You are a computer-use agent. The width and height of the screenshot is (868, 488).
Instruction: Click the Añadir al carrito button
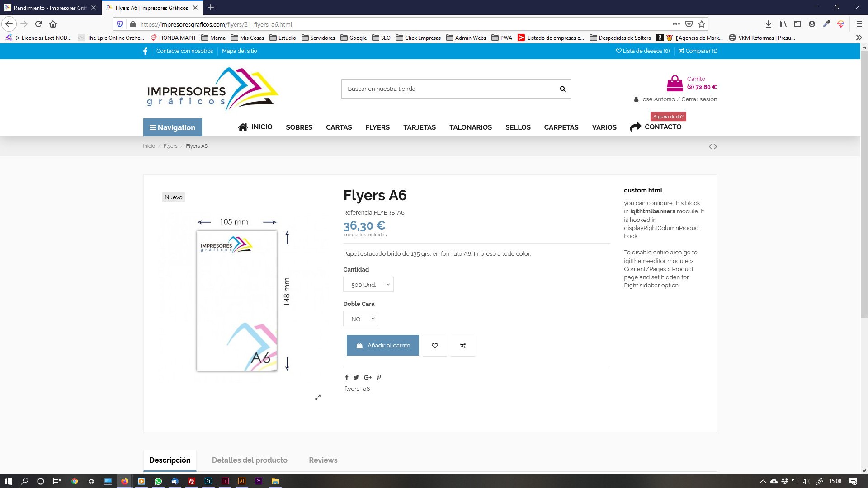pos(382,346)
